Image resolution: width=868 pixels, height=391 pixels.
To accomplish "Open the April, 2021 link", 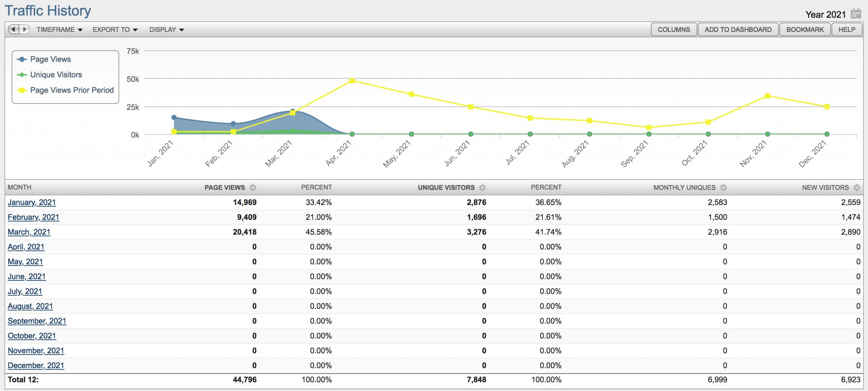I will (x=26, y=247).
